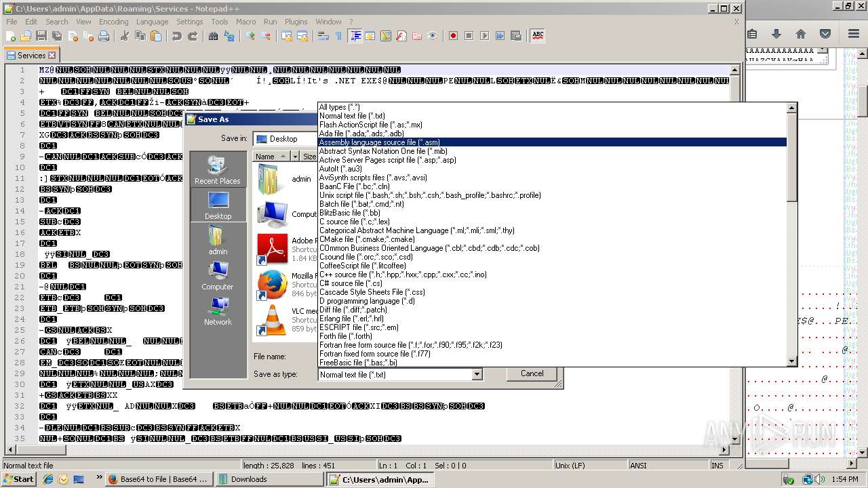Click the Copy toolbar icon

[140, 36]
